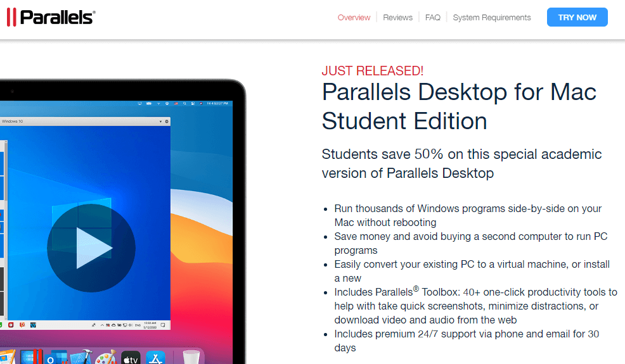This screenshot has height=364, width=625.
Task: Open the Outlook icon in dock
Action: 55,358
